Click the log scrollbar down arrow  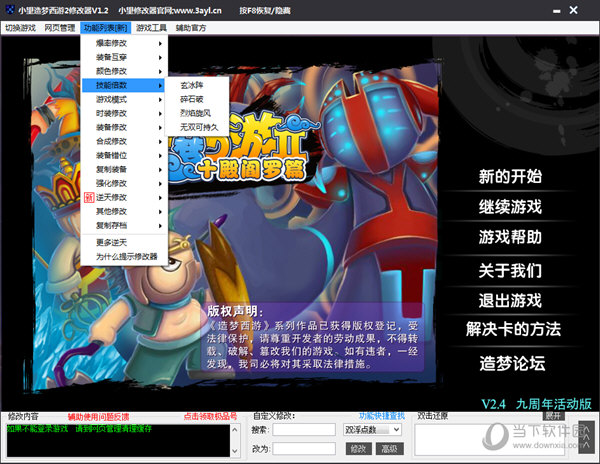click(x=235, y=451)
